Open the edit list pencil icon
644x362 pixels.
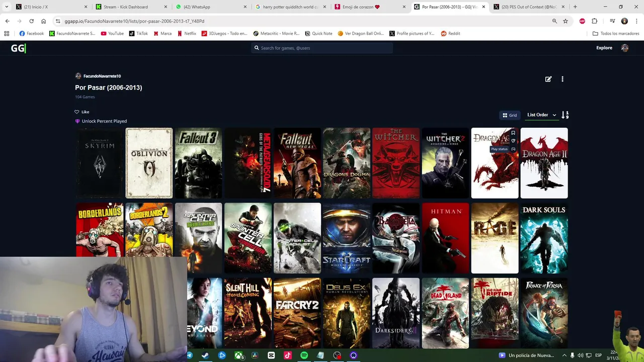pos(548,79)
